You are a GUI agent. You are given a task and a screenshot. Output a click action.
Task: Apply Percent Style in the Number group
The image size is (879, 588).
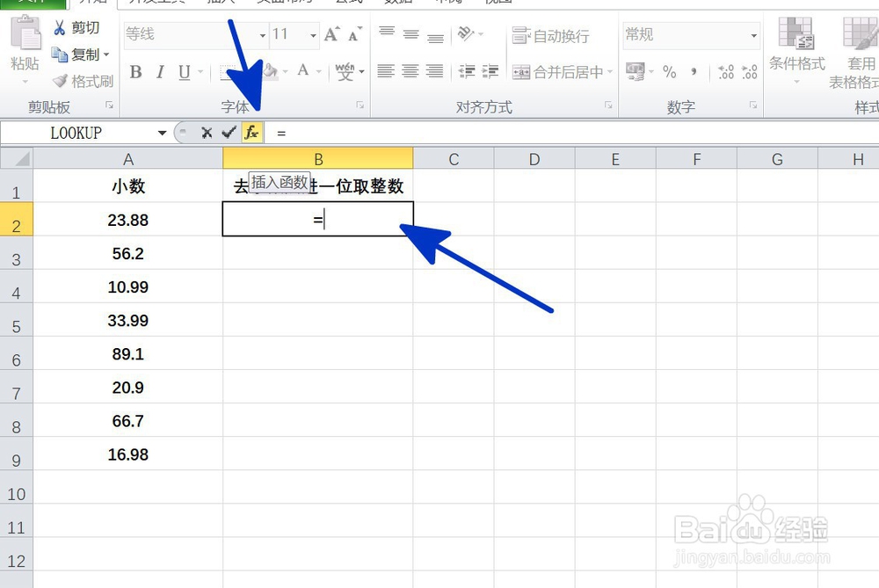point(671,72)
